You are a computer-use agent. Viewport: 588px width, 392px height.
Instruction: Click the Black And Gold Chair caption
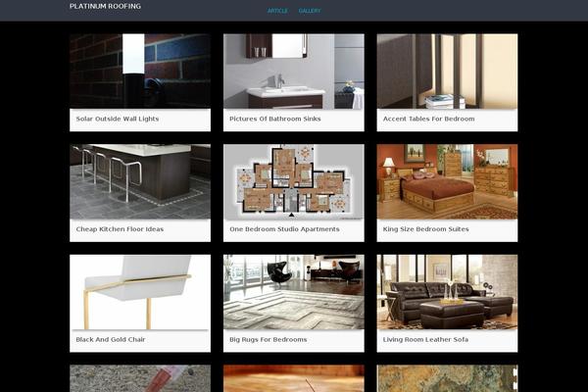(x=111, y=339)
